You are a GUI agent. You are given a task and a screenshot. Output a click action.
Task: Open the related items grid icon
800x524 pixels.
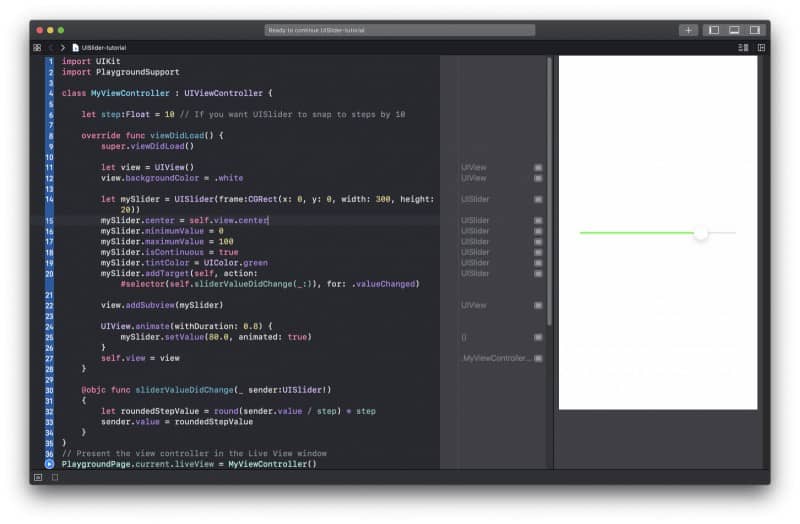(37, 47)
